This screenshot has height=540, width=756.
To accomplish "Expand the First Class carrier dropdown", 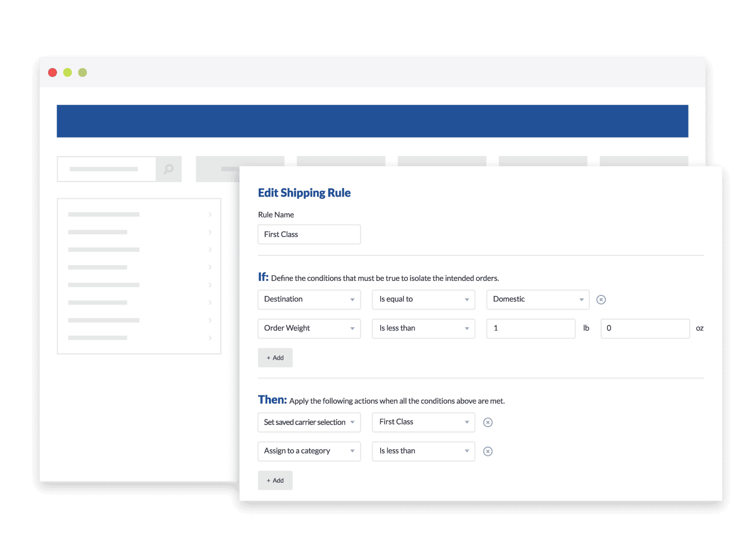I will point(423,422).
